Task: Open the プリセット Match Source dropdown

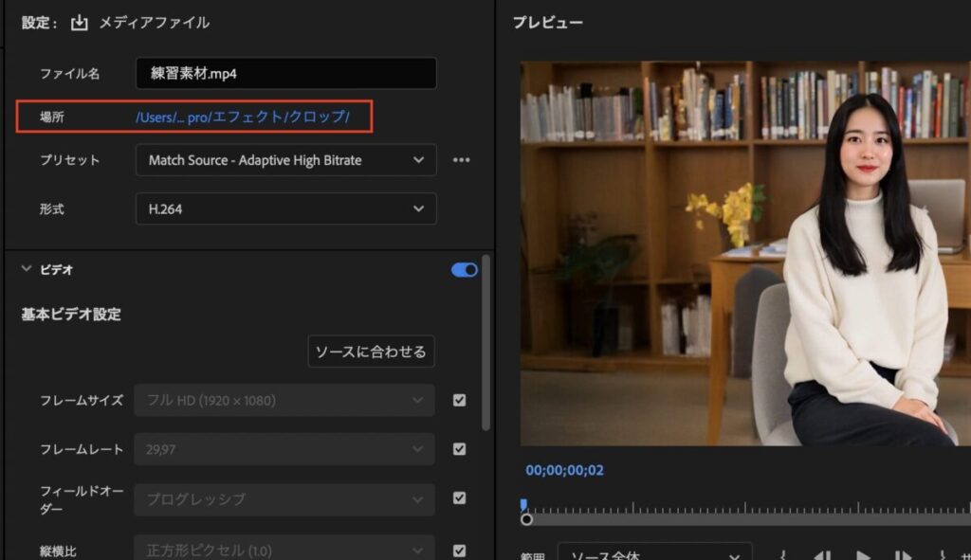Action: pos(285,160)
